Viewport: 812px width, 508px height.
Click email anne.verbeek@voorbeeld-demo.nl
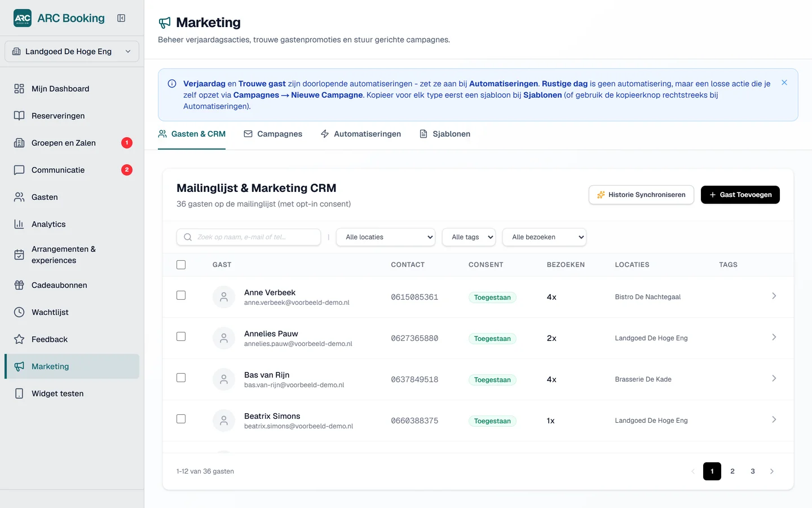click(297, 303)
